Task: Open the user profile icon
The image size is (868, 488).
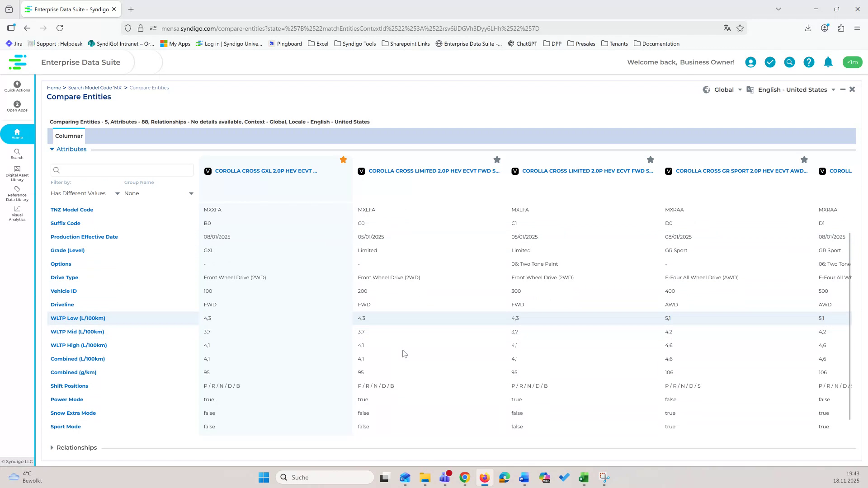Action: 750,62
